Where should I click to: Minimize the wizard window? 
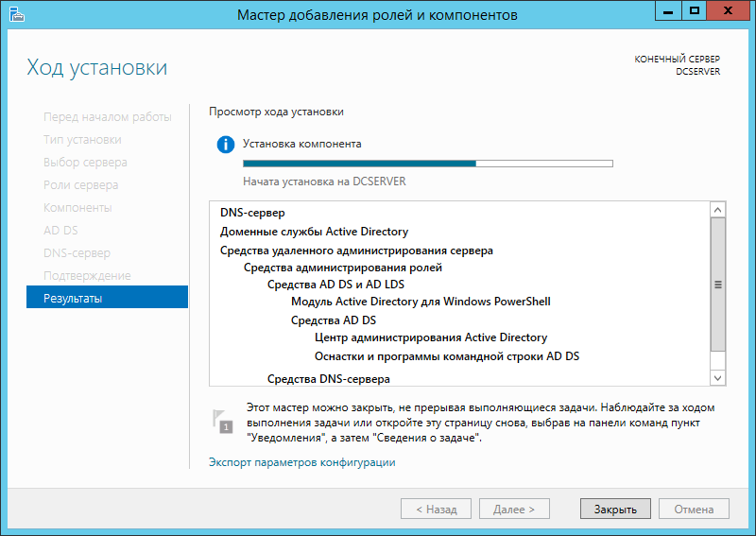click(668, 10)
